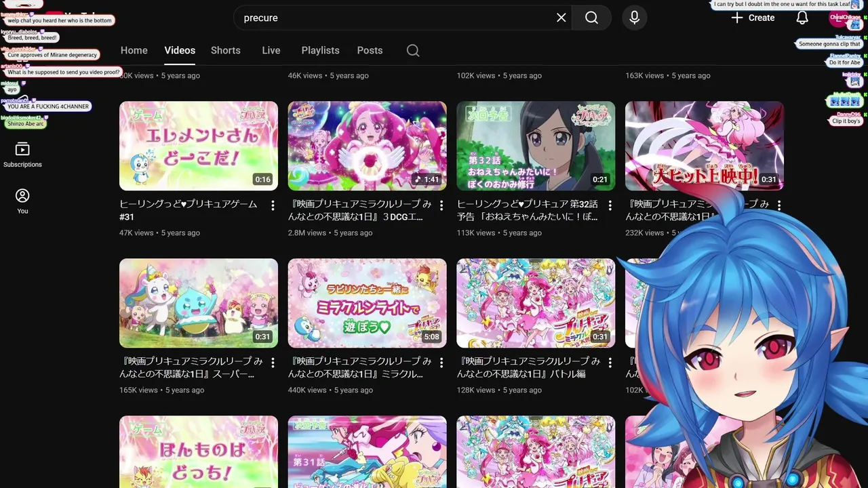Click chat message "Someone gonna clip that"
Screen dimensions: 868x488
pos(829,44)
